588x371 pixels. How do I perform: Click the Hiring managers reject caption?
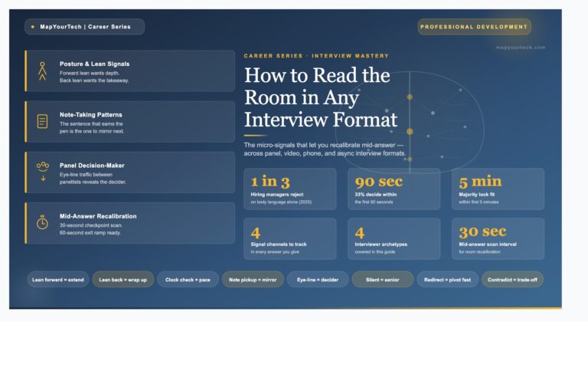pyautogui.click(x=277, y=195)
